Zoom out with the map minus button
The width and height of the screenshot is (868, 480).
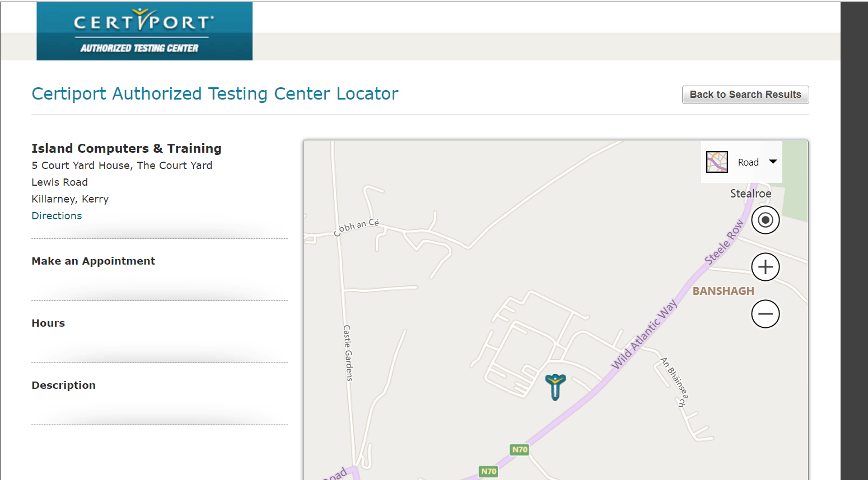766,314
